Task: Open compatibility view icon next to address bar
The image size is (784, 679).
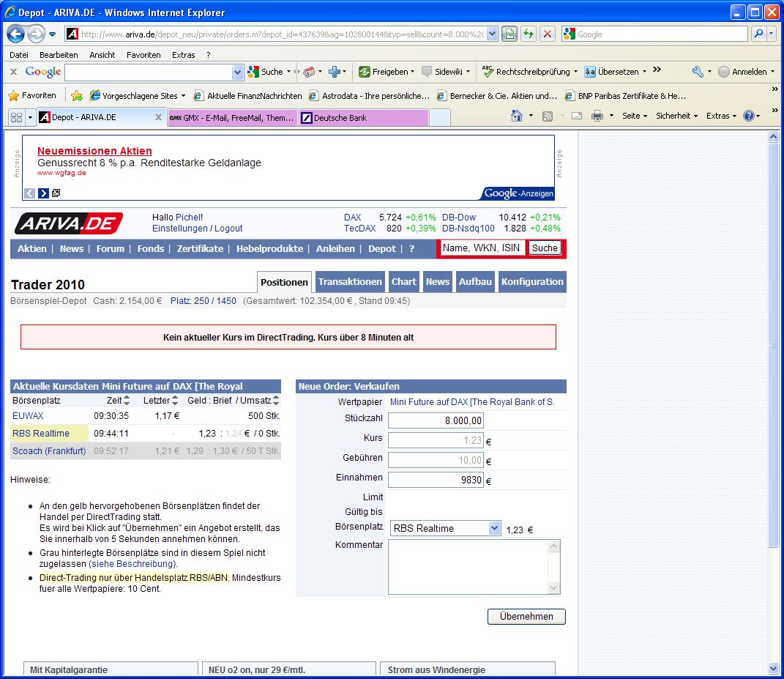Action: pos(509,34)
